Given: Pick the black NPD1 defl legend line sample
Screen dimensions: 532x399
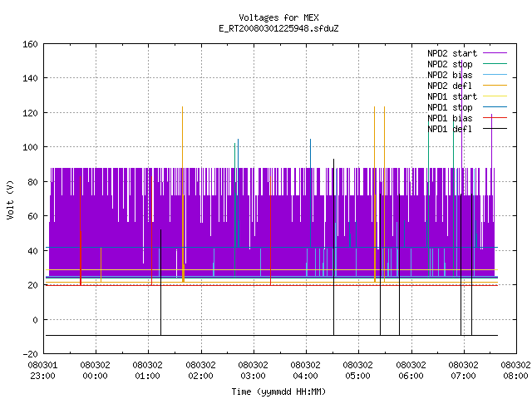Looking at the screenshot, I should [x=495, y=129].
